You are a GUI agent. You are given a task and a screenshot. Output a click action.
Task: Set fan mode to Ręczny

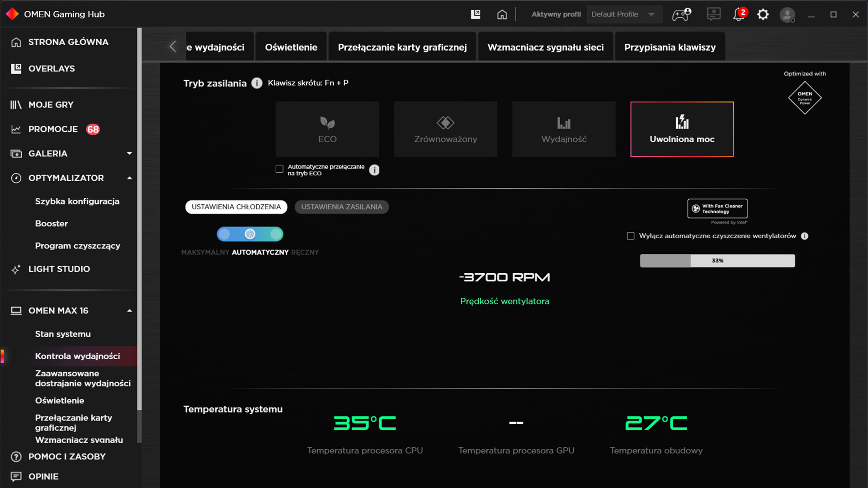(x=276, y=234)
